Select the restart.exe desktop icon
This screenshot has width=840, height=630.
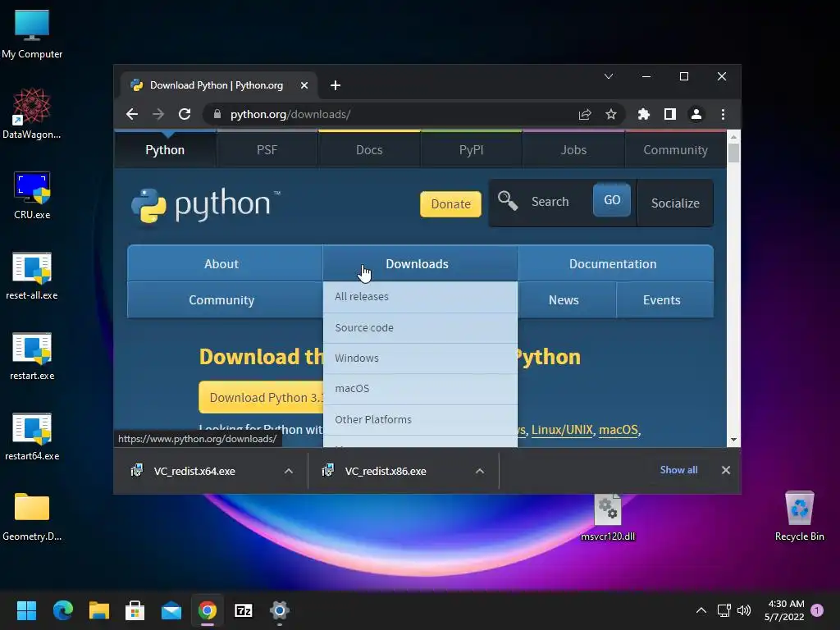coord(32,356)
